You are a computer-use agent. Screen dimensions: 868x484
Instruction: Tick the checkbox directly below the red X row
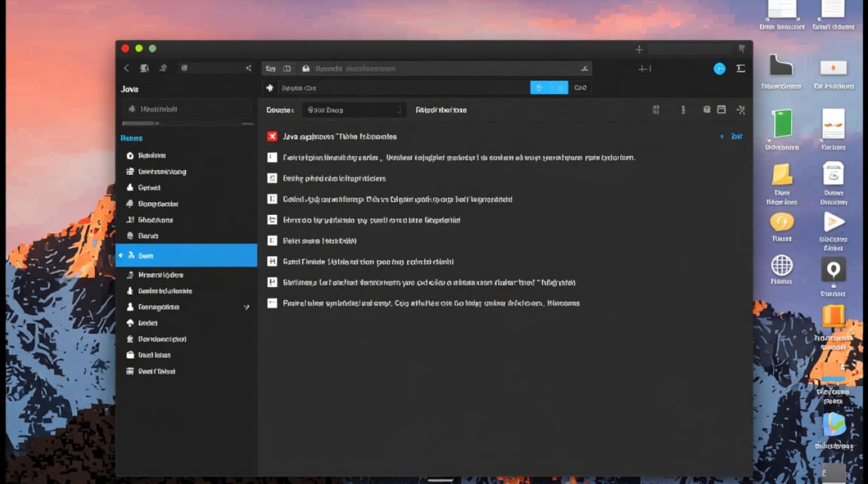tap(272, 157)
